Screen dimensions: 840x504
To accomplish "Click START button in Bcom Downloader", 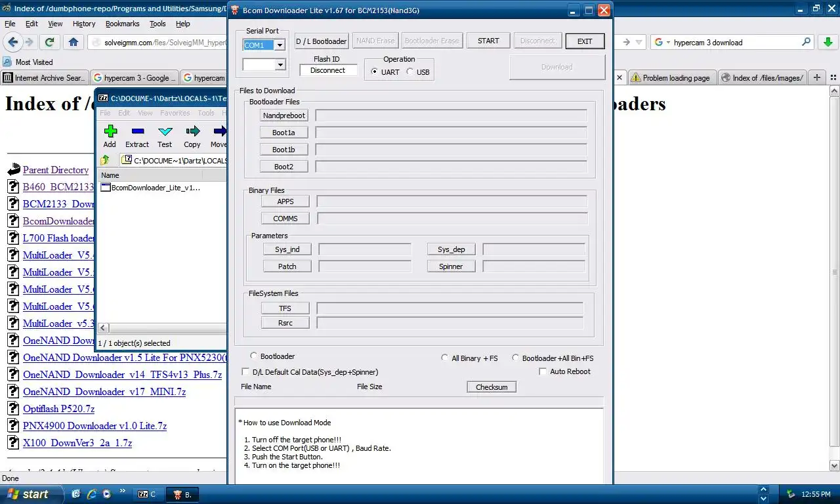I will [488, 41].
